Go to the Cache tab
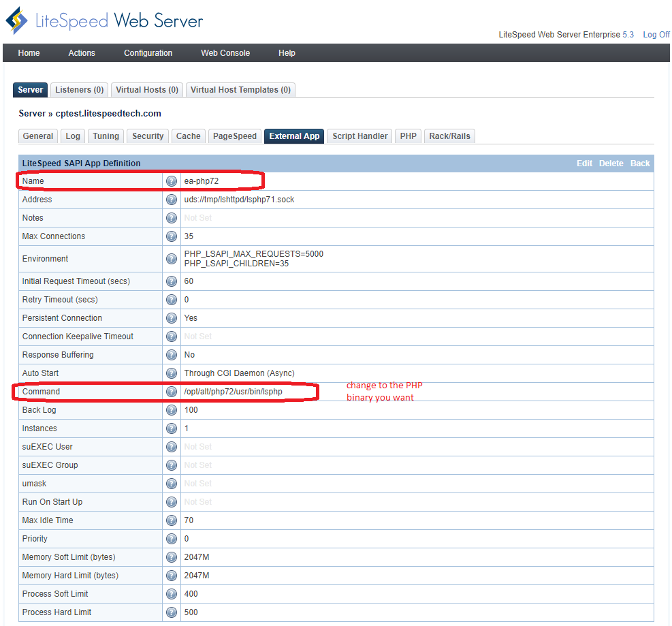672x626 pixels. tap(188, 136)
